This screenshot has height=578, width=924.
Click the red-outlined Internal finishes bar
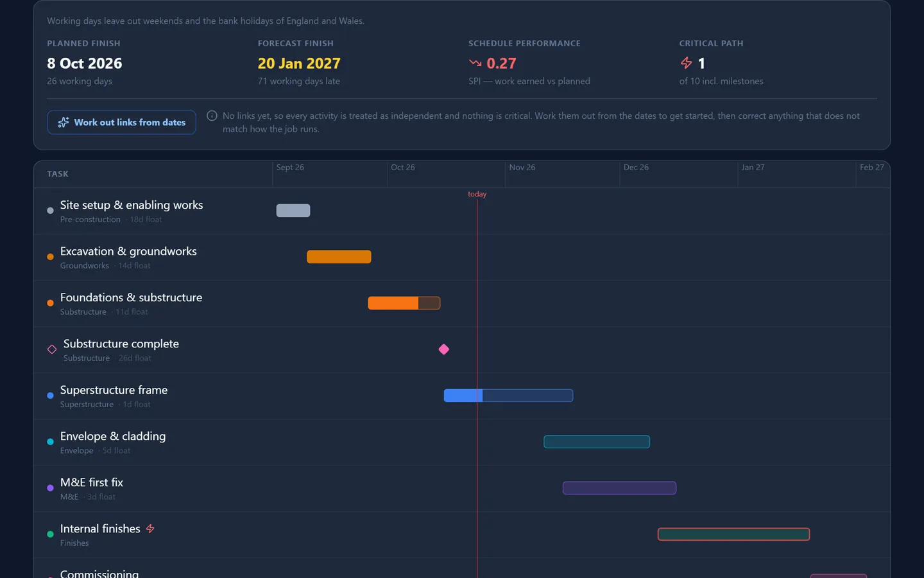(733, 534)
